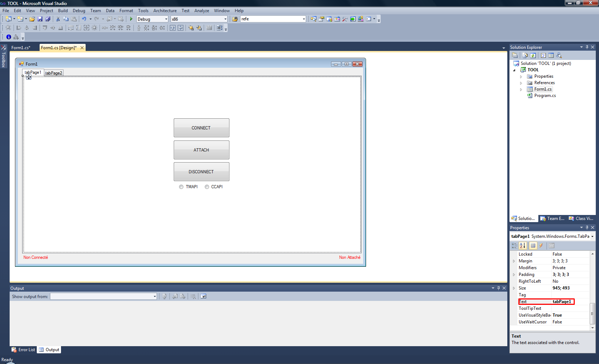Image resolution: width=599 pixels, height=364 pixels.
Task: Click the blue info icon on lower toolbar
Action: pyautogui.click(x=9, y=37)
